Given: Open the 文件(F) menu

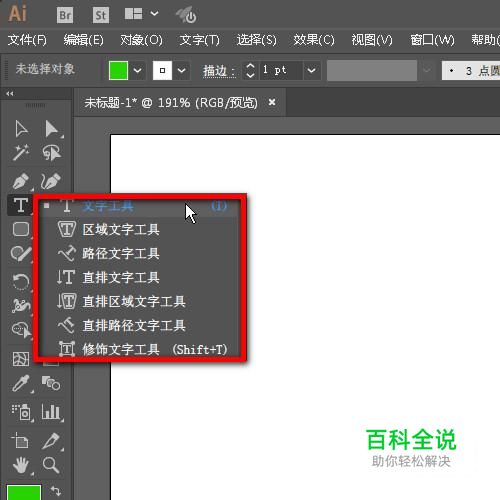Looking at the screenshot, I should (x=27, y=40).
